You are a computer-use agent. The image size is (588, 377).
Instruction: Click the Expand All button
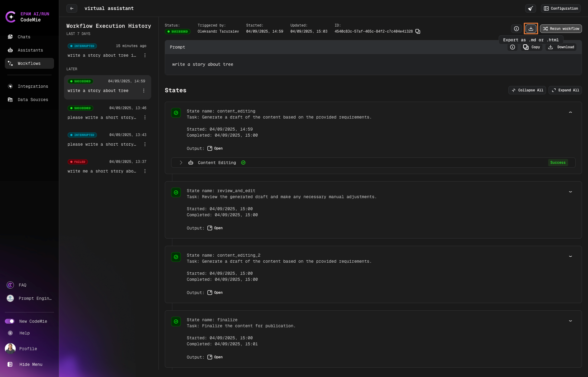pyautogui.click(x=565, y=90)
